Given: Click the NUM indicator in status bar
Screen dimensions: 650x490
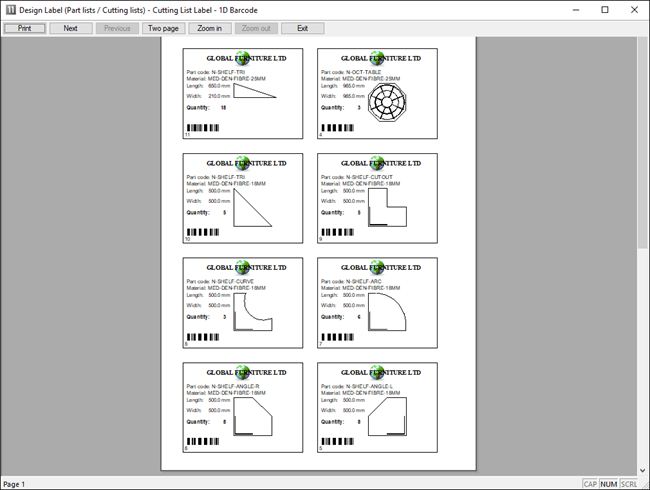Looking at the screenshot, I should coord(608,484).
